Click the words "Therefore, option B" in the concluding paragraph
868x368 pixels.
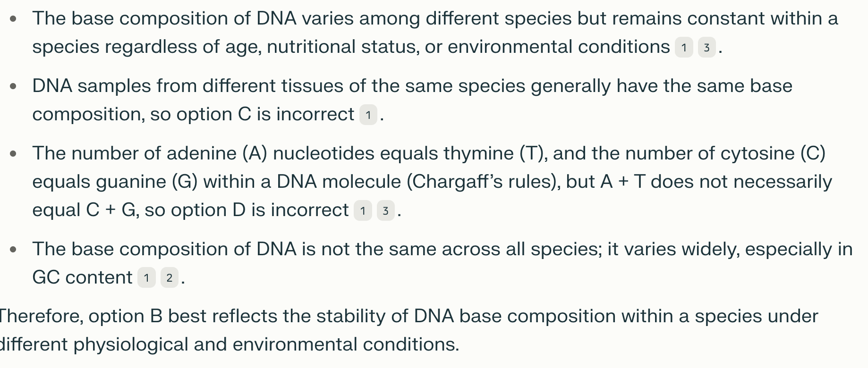tap(79, 316)
